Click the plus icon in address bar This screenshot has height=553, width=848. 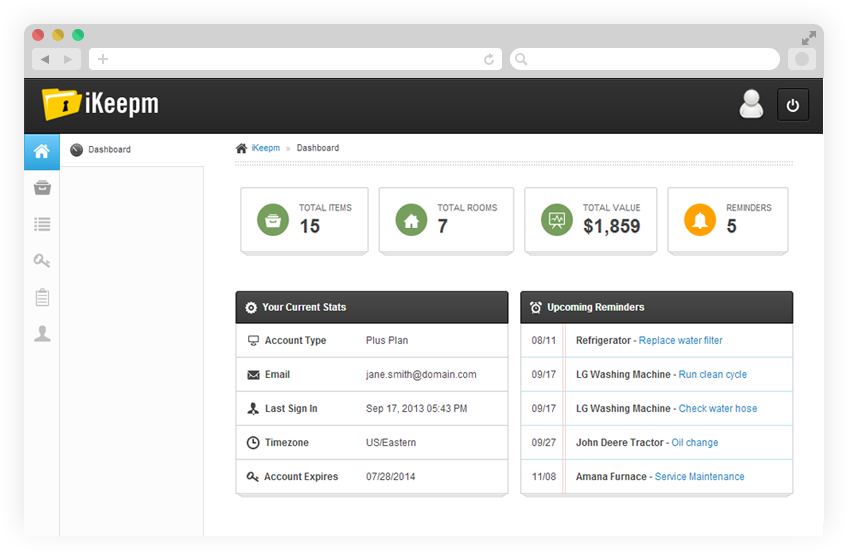tap(103, 59)
